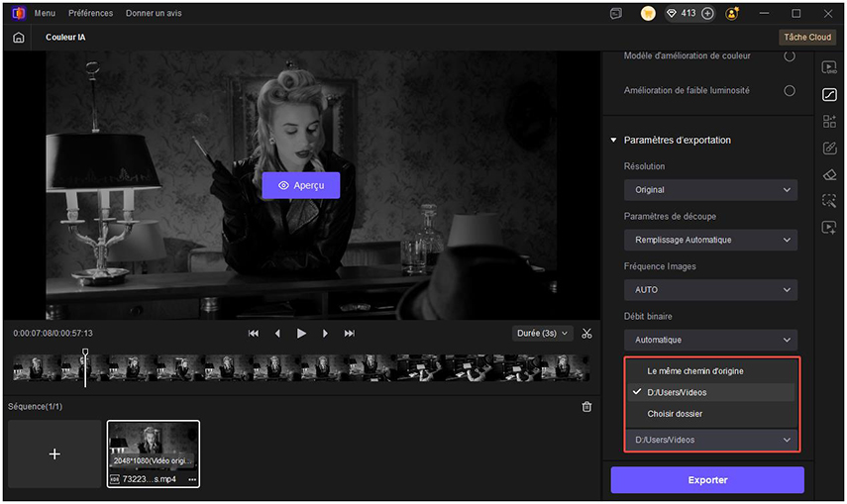The height and width of the screenshot is (504, 847).
Task: Select the 73223...s.mp4 clip thumbnail
Action: [154, 454]
